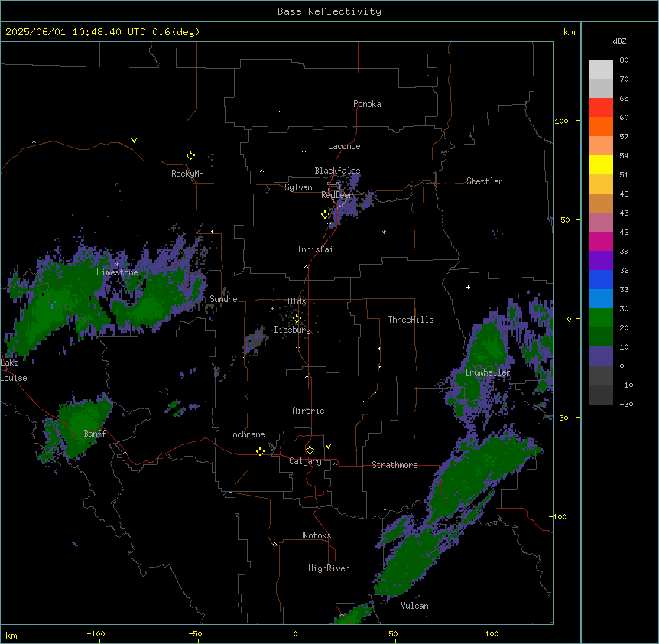Image resolution: width=659 pixels, height=644 pixels.
Task: Click the yellow diamond marker below Cochrane
Action: 260,451
